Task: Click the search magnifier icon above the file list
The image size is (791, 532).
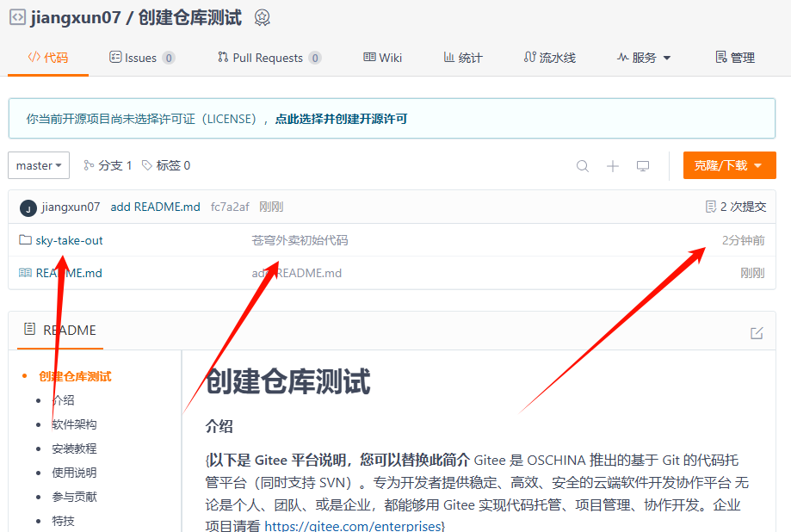Action: point(582,165)
